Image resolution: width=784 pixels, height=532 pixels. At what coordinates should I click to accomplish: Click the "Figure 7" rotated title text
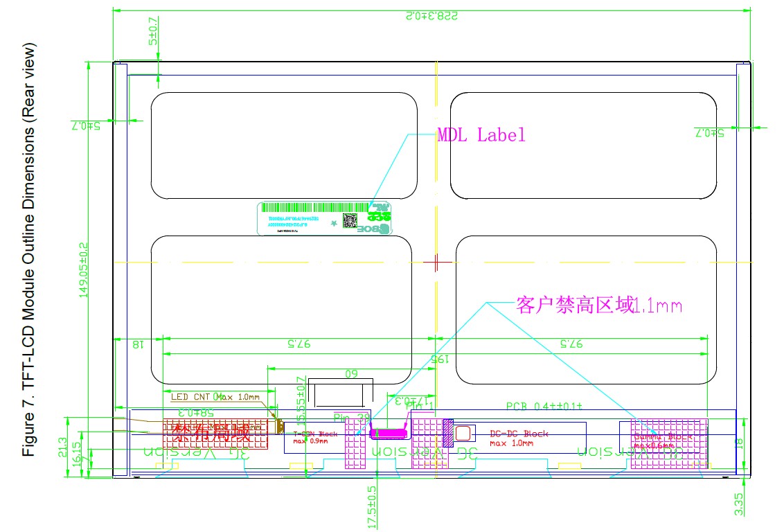28,249
